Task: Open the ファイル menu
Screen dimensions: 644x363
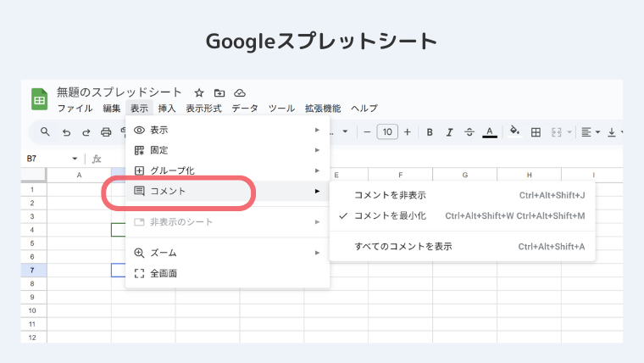Action: click(75, 108)
